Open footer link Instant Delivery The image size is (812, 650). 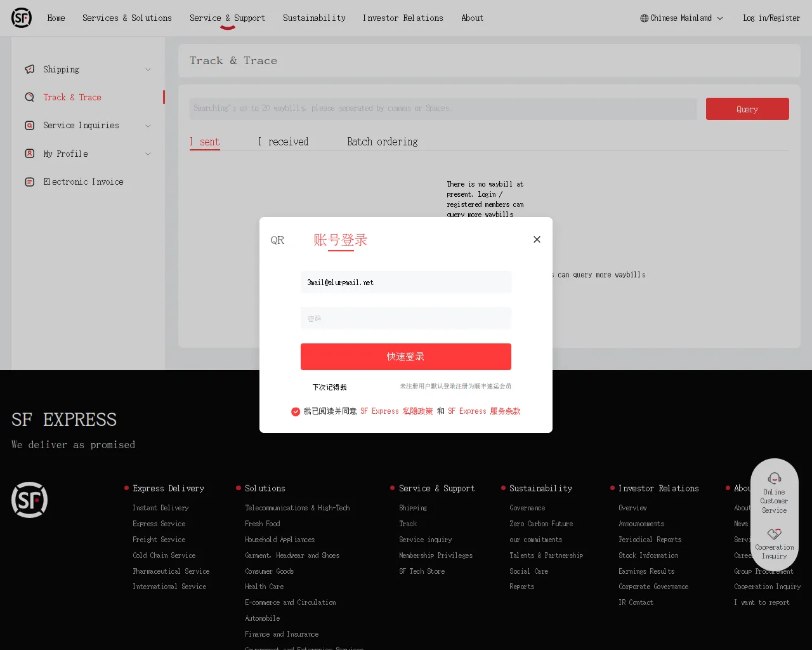click(160, 508)
